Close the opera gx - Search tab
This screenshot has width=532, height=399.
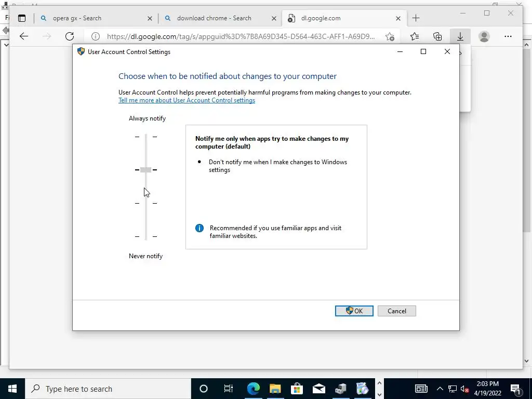click(x=150, y=18)
